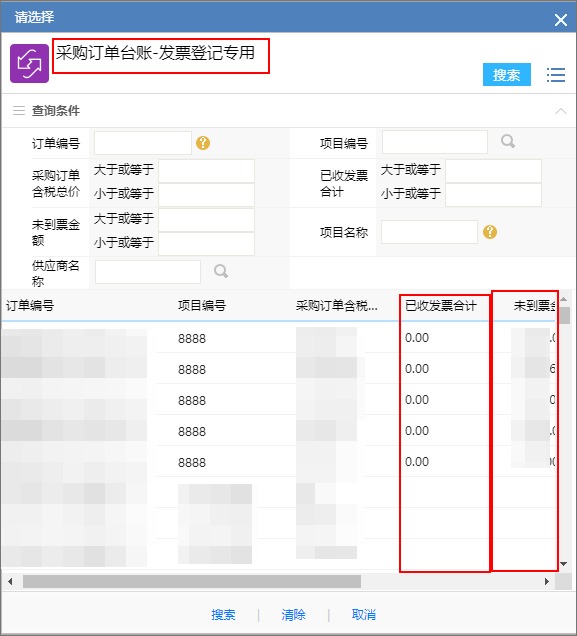Click the horizontal scrollbar right arrow
577x636 pixels.
point(547,582)
